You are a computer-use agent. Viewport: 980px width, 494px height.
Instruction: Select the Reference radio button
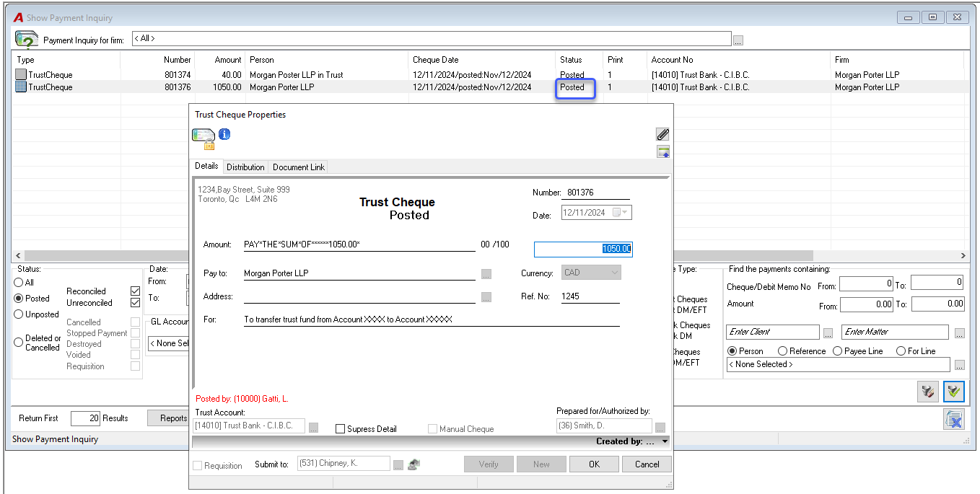782,351
